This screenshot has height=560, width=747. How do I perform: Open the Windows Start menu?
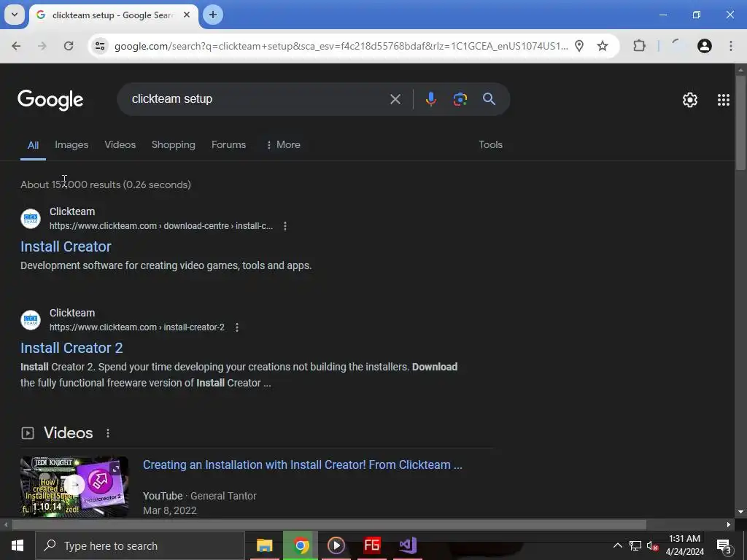pyautogui.click(x=18, y=545)
